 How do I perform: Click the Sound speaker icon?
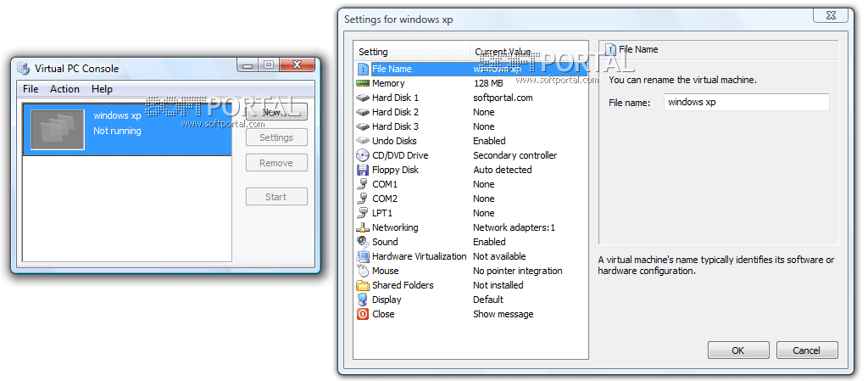363,242
